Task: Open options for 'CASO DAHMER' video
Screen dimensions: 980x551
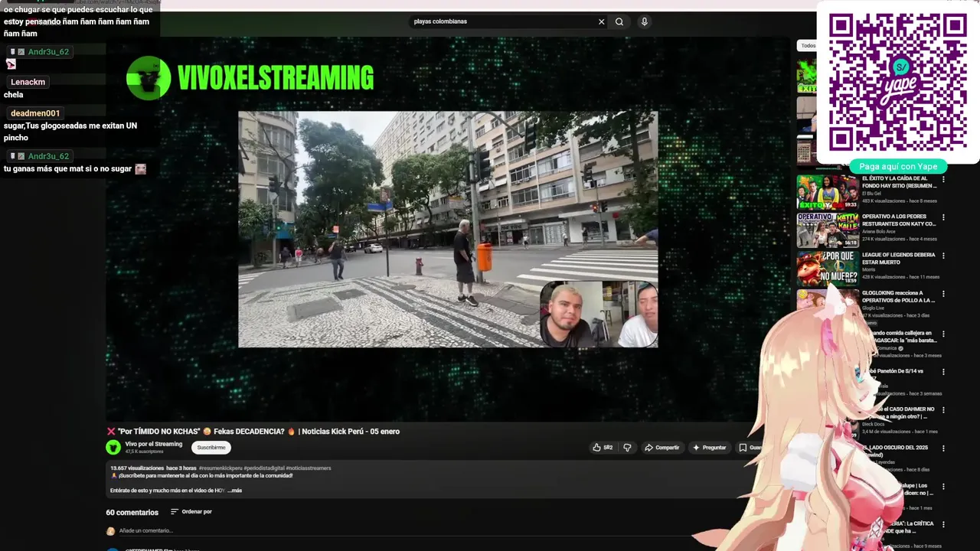Action: point(943,409)
